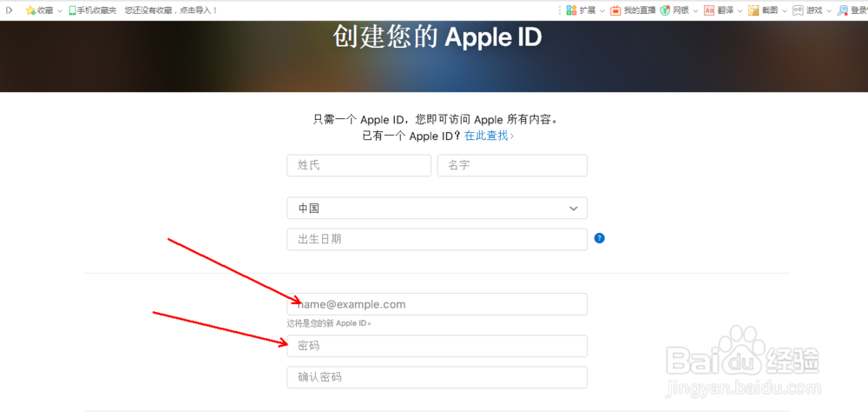Click the 这将是您的新 Apple ID note
Screen dimensions: 868x418
[x=329, y=323]
